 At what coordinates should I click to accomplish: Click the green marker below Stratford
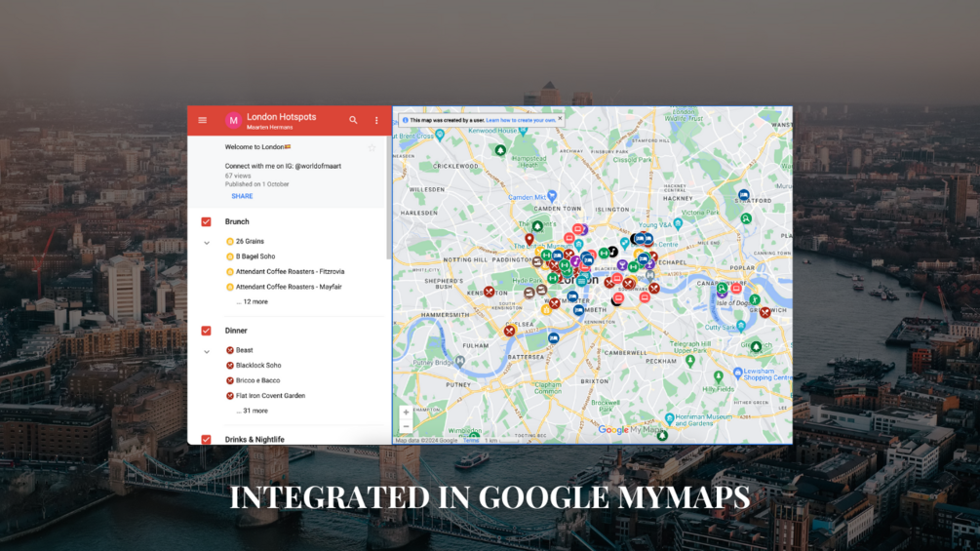pos(746,218)
